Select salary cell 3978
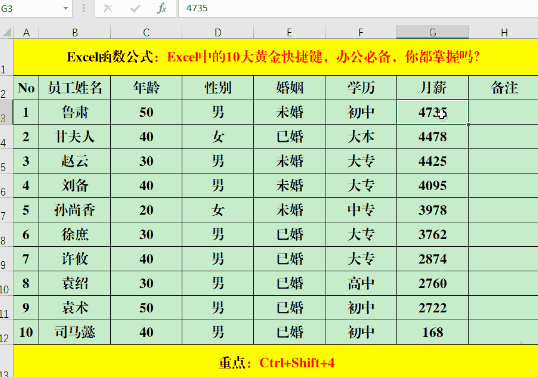The image size is (538, 377). [433, 210]
